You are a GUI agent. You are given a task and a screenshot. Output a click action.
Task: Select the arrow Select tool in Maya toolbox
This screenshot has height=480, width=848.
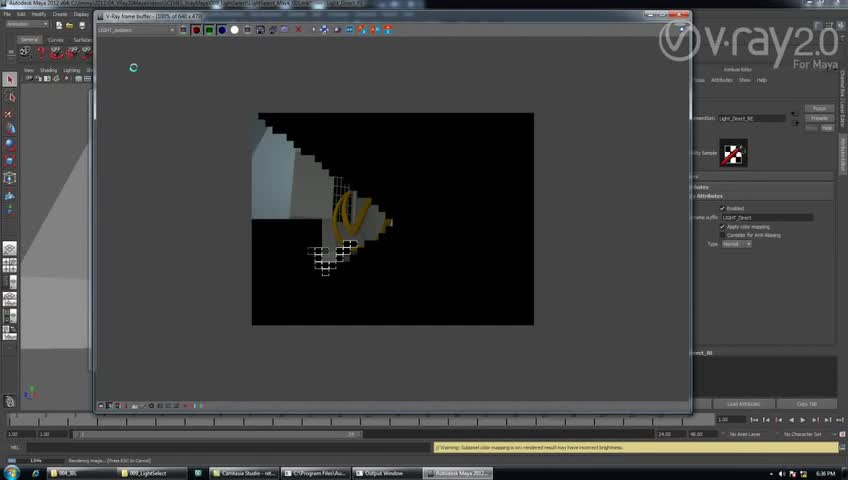pyautogui.click(x=10, y=79)
